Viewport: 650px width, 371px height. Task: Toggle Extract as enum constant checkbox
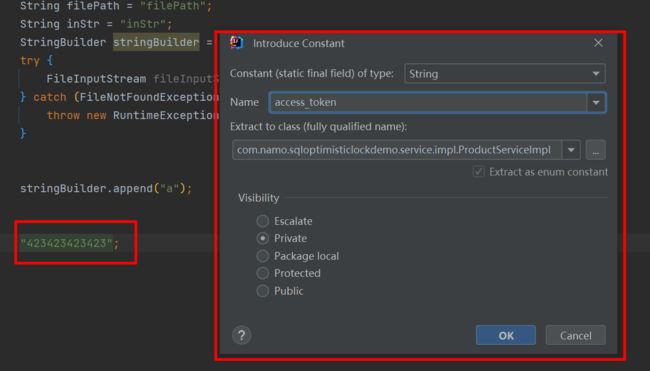pos(478,172)
